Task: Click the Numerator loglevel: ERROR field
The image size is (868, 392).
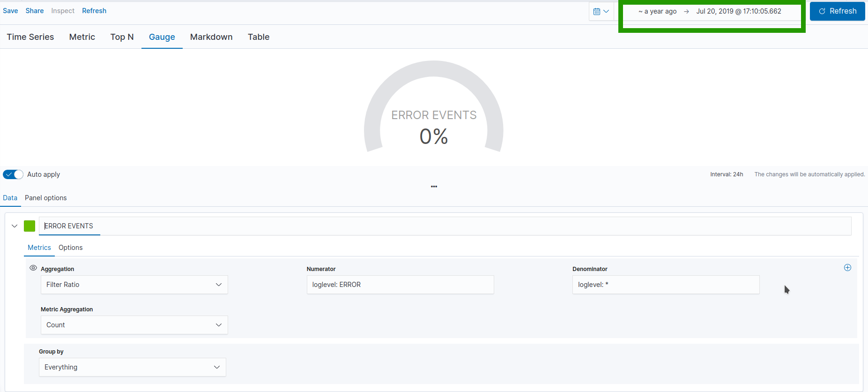Action: point(401,285)
